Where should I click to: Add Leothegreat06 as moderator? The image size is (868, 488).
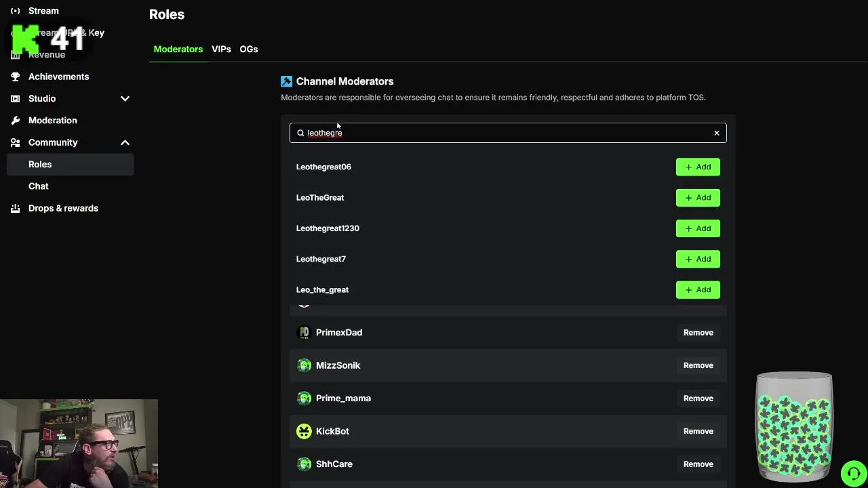[x=698, y=167]
